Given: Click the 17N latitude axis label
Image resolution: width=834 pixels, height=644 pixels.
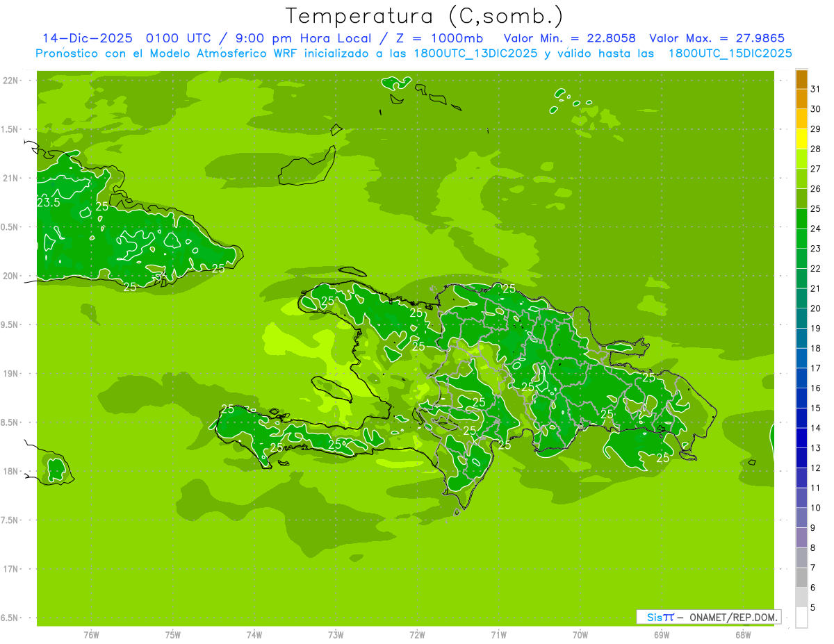Looking at the screenshot, I should [x=11, y=569].
